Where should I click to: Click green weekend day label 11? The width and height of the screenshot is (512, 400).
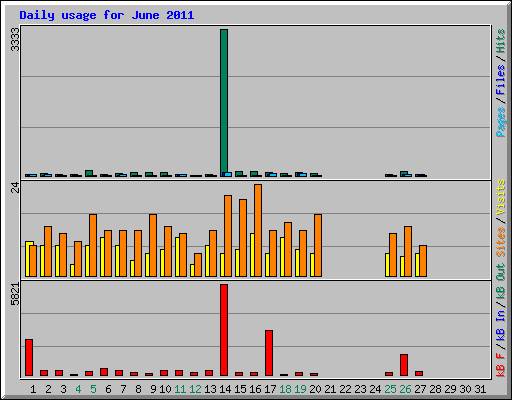[x=180, y=389]
